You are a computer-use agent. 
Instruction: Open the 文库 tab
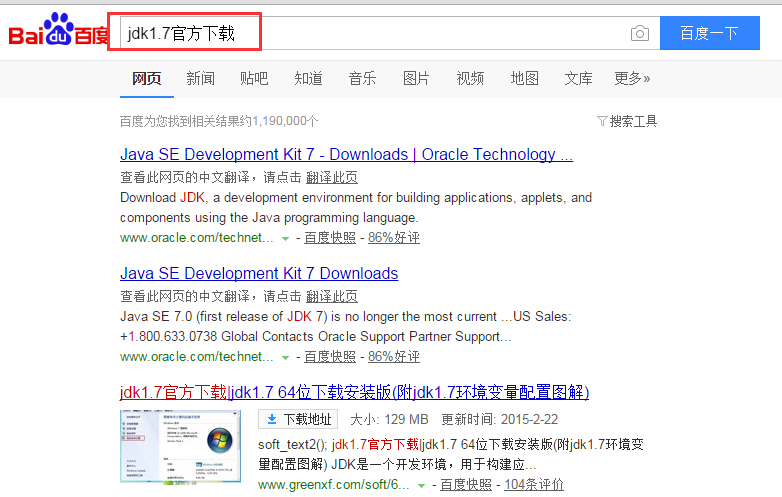(x=579, y=78)
